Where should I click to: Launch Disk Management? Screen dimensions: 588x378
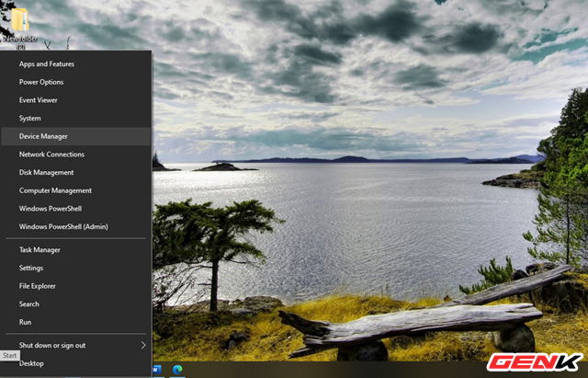pyautogui.click(x=46, y=172)
